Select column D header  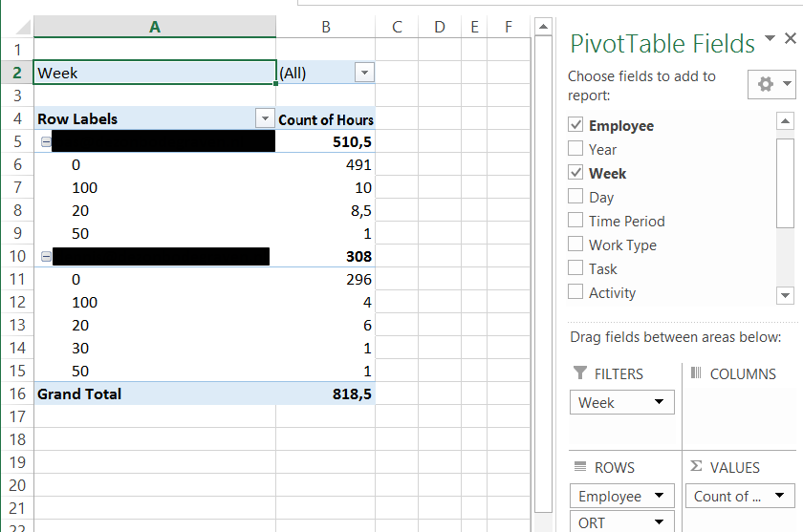pos(440,27)
